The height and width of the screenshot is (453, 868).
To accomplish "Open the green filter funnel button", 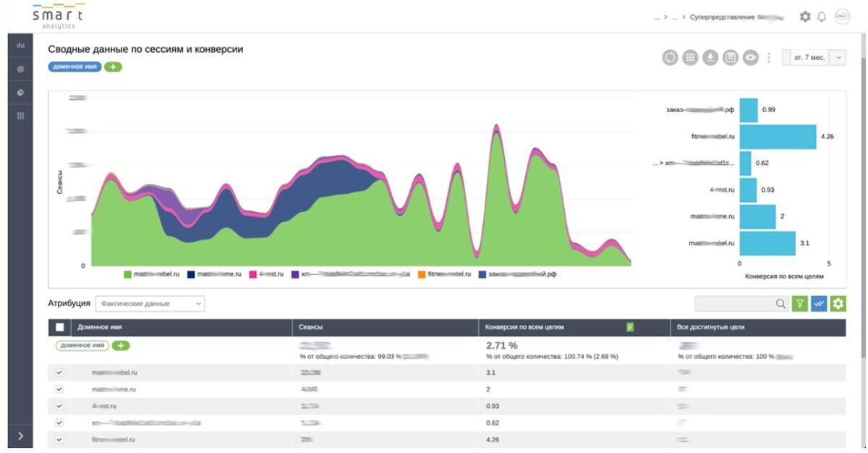I will [x=799, y=304].
